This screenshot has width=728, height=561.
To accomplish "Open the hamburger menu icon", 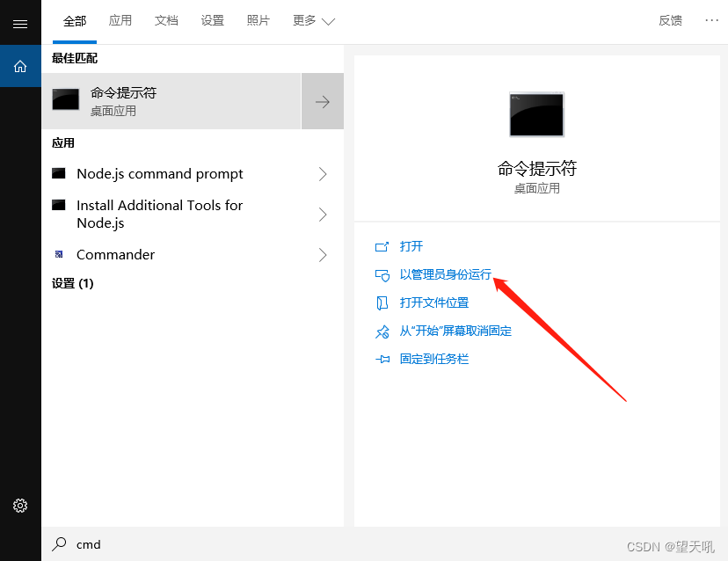I will pos(20,22).
